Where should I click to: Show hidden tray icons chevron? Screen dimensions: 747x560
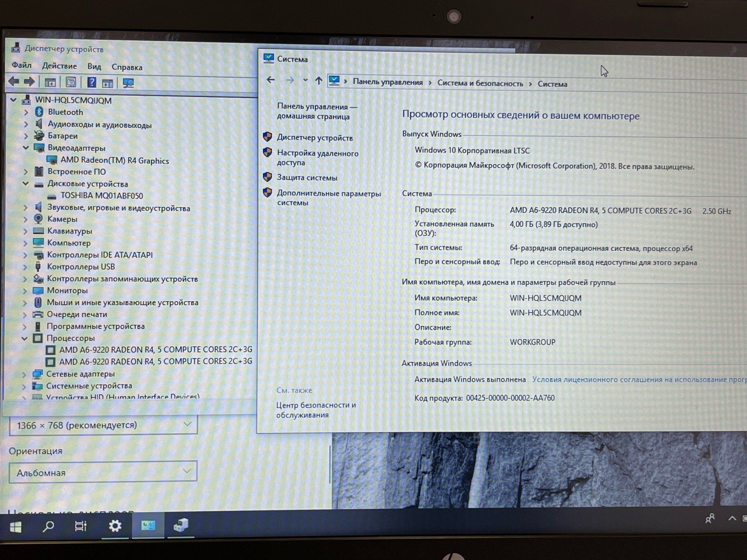(732, 518)
